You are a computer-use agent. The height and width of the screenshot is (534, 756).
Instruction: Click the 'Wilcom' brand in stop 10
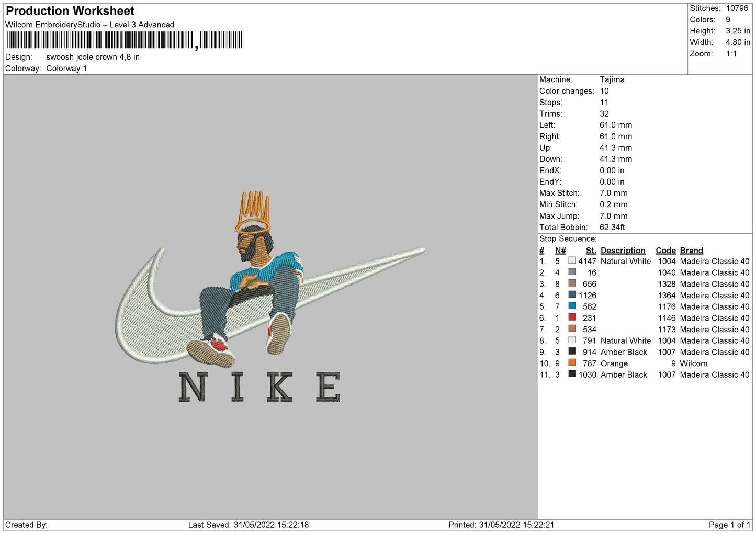[694, 363]
